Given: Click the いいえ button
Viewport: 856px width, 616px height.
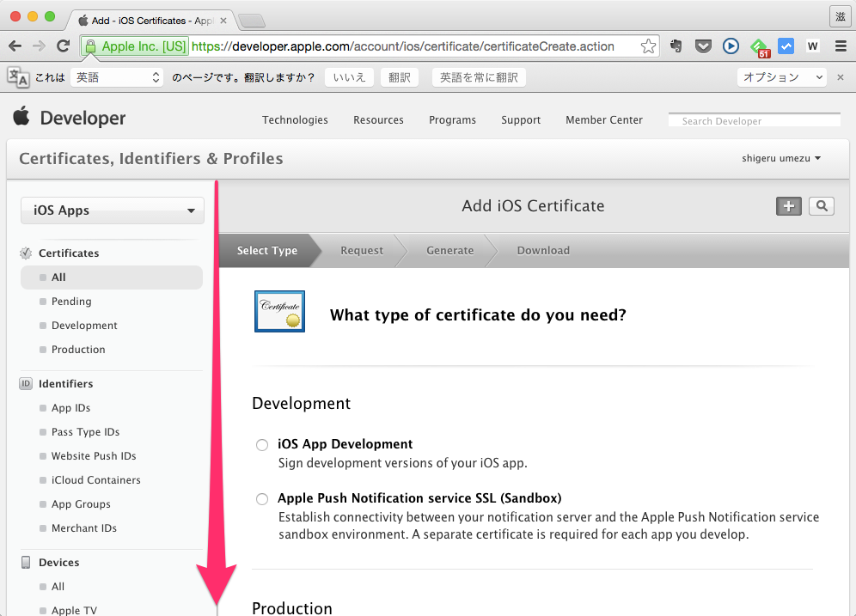Looking at the screenshot, I should coord(350,77).
